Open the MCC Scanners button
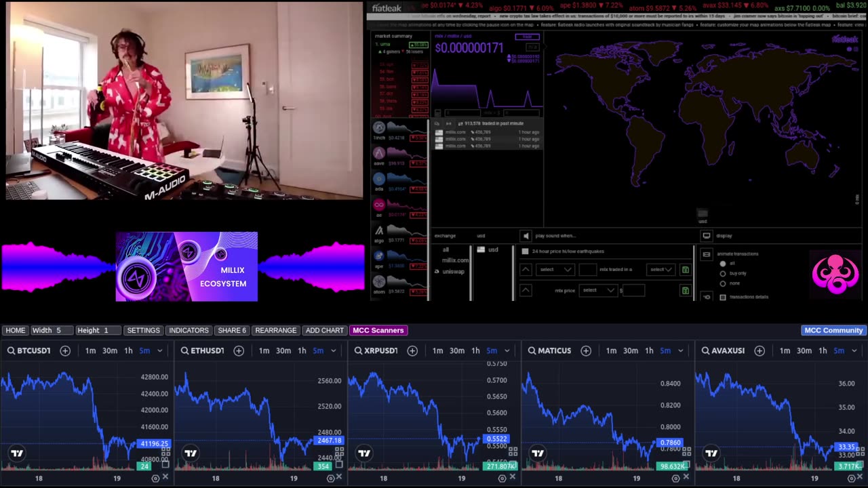Viewport: 868px width, 488px height. 378,330
